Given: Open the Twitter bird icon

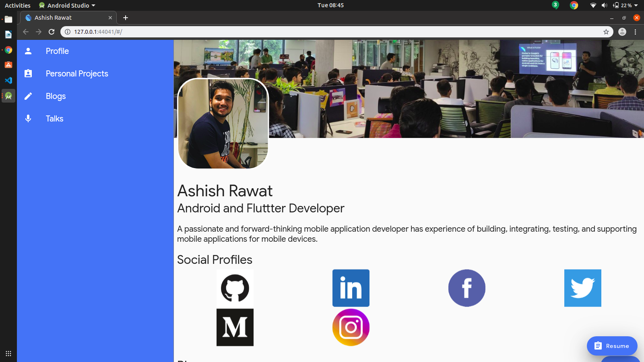Looking at the screenshot, I should click(582, 288).
